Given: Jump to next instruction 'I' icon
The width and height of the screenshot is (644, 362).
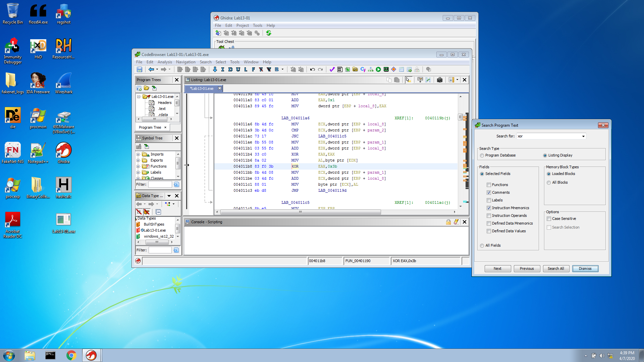Looking at the screenshot, I should [x=223, y=69].
